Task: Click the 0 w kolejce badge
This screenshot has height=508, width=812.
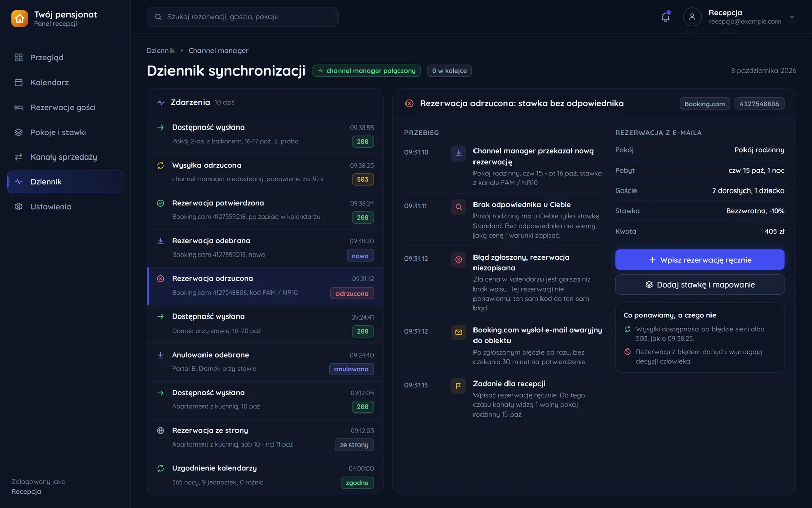Action: pyautogui.click(x=449, y=71)
